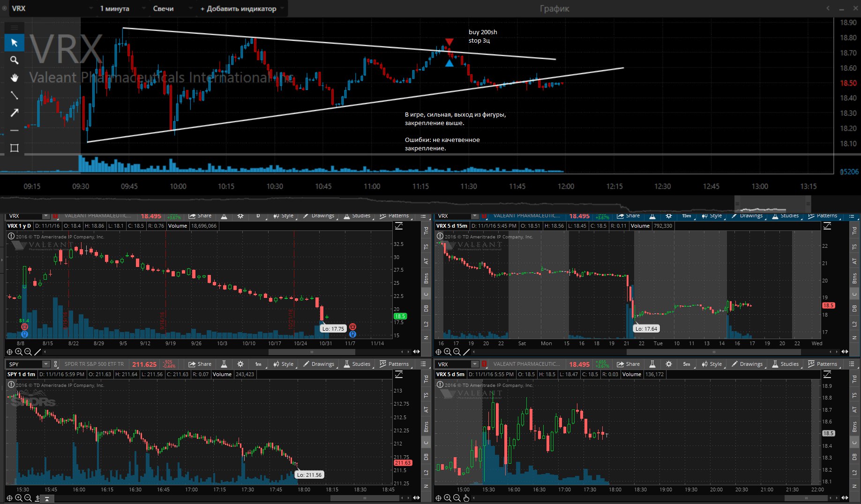Open Patterns menu in SPY chart
861x504 pixels.
click(394, 364)
